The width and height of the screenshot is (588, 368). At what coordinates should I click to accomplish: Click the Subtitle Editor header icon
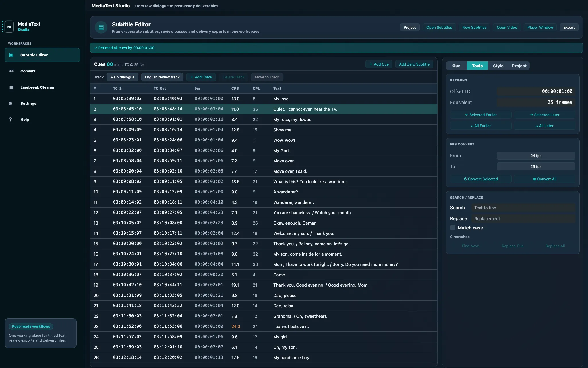click(101, 27)
